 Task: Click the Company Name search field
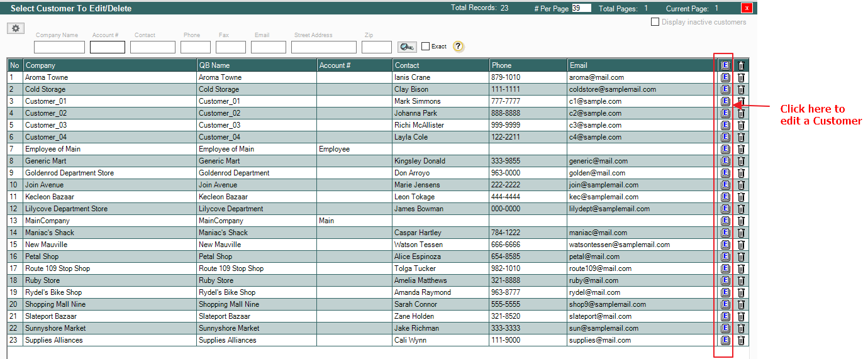click(59, 47)
